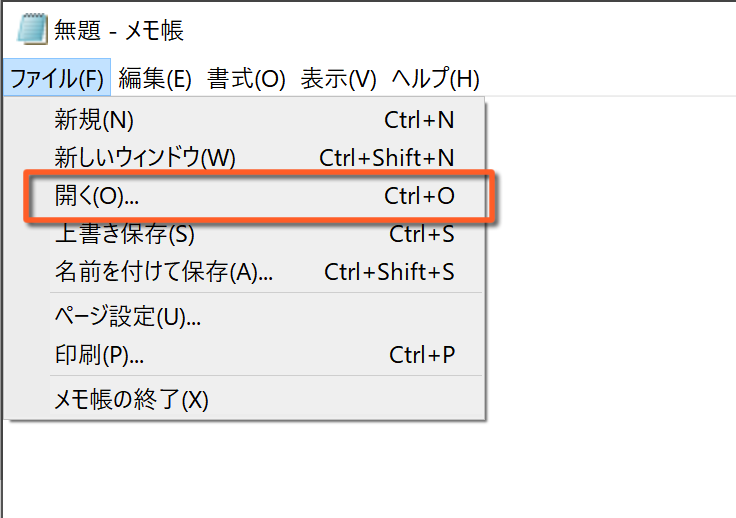Screen dimensions: 736x518
Task: Click the Ctrl+P shortcut label
Action: (422, 355)
